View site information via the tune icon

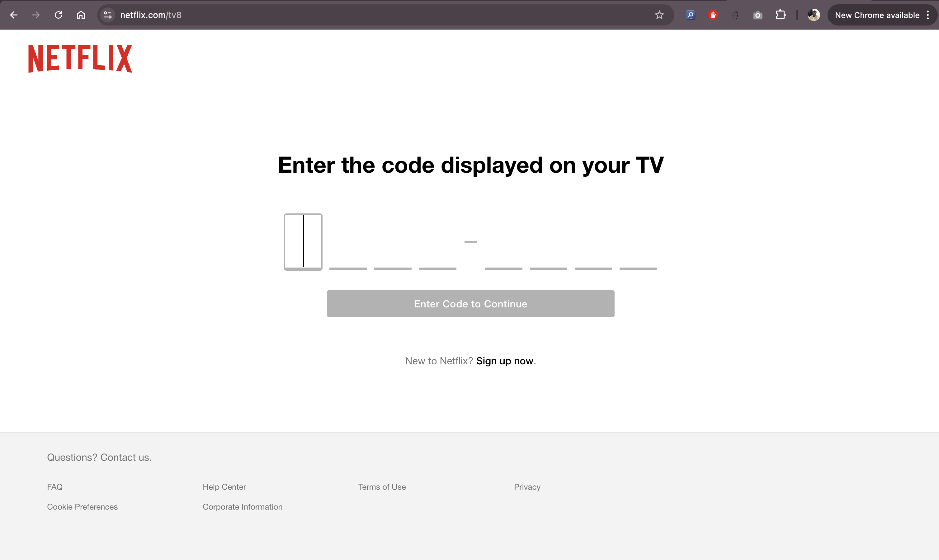pyautogui.click(x=108, y=15)
